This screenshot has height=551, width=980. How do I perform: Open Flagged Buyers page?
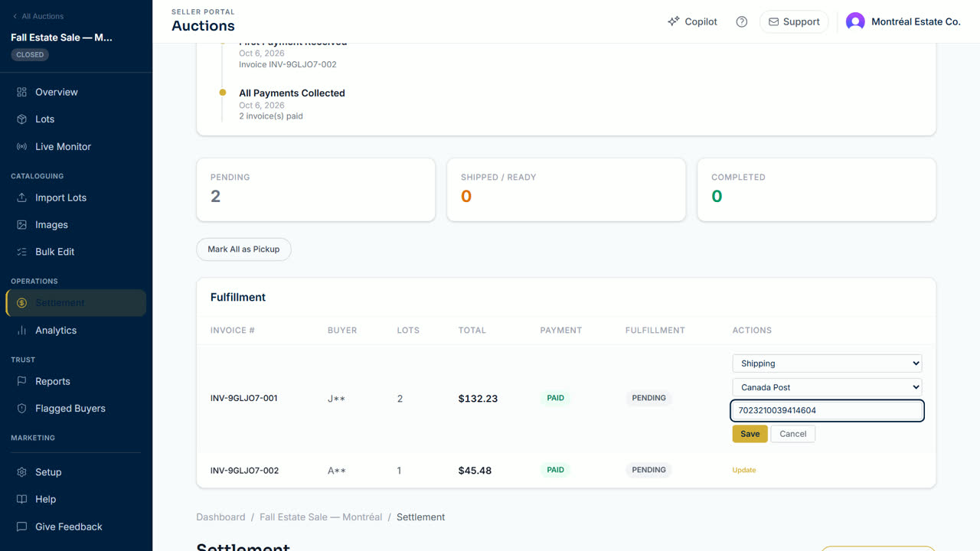coord(76,409)
